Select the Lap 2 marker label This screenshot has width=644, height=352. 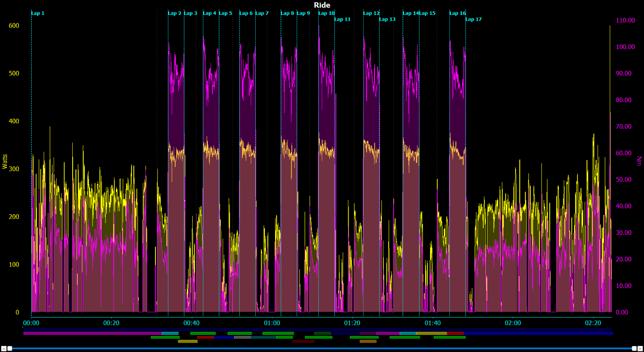(175, 13)
